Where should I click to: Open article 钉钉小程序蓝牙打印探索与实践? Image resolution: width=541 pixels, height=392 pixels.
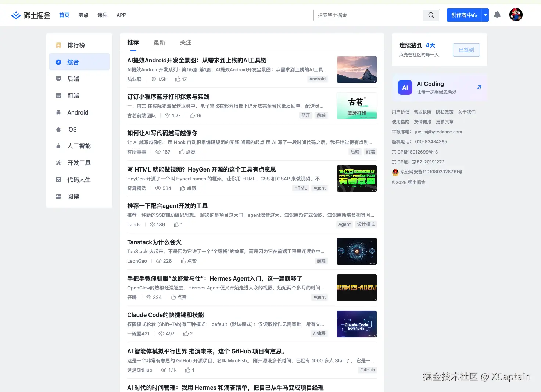[168, 97]
